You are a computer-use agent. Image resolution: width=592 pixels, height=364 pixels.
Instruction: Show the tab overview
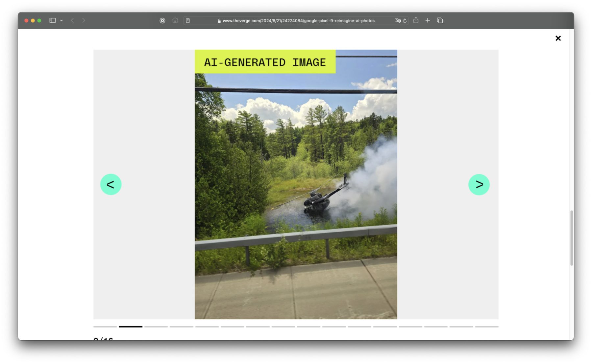(440, 20)
